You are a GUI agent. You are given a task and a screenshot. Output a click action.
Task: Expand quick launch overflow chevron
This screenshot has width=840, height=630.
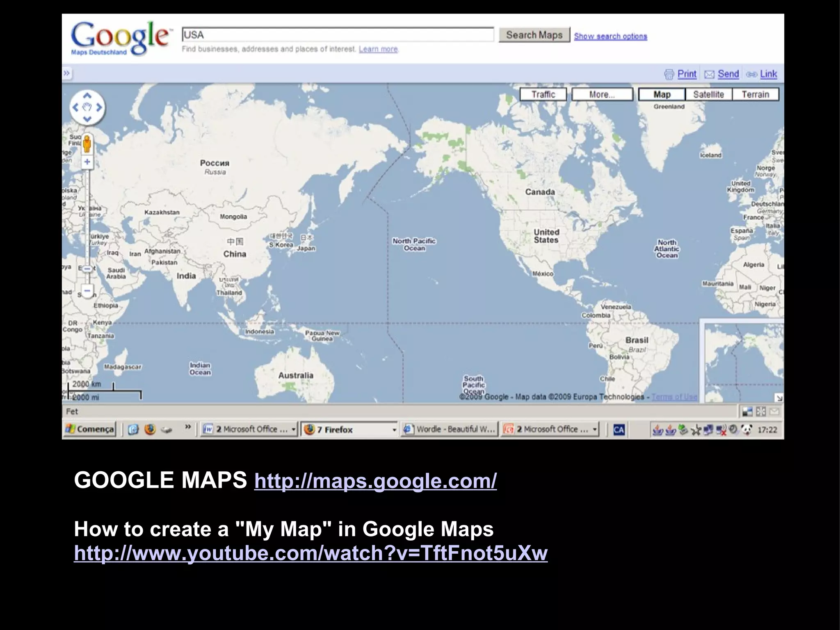pyautogui.click(x=188, y=427)
